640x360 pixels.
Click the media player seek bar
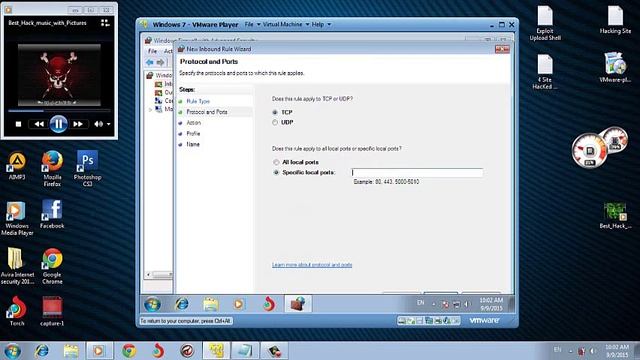[x=59, y=110]
